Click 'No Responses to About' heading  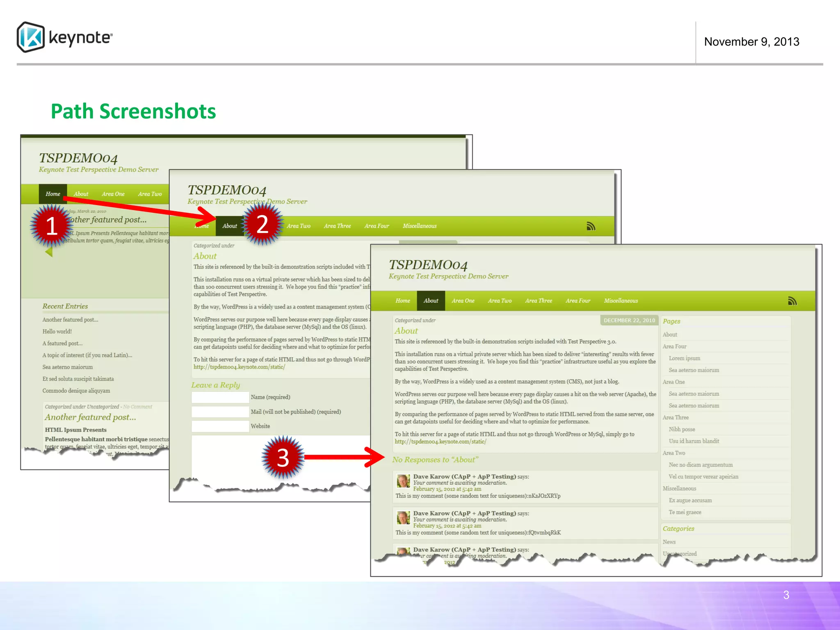pos(435,460)
